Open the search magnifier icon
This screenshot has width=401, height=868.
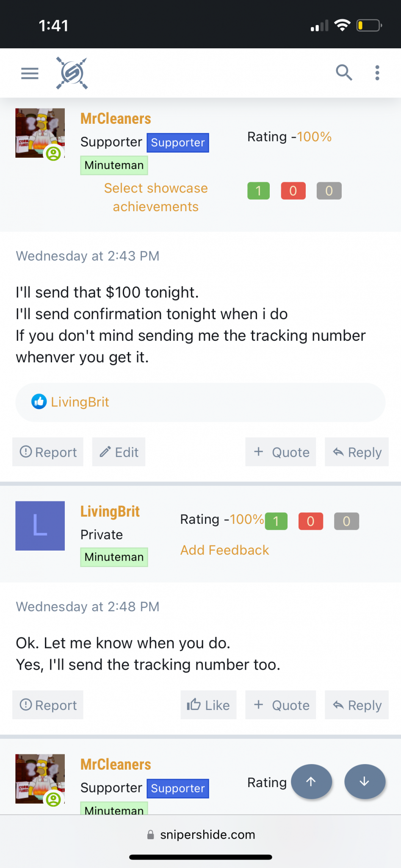pos(344,72)
